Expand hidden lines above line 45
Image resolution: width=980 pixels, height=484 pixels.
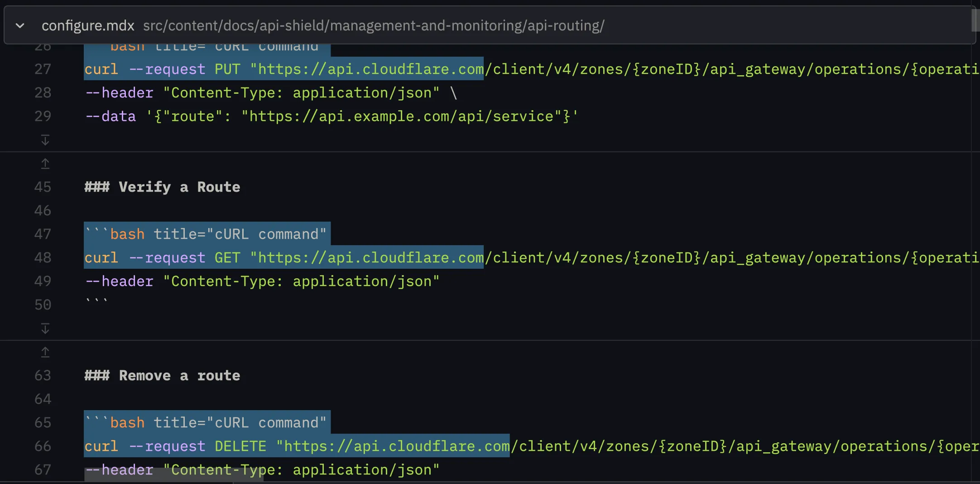tap(45, 164)
